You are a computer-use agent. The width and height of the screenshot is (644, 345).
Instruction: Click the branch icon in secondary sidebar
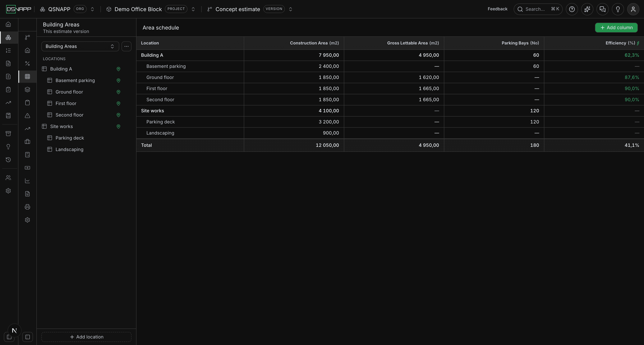tap(27, 38)
